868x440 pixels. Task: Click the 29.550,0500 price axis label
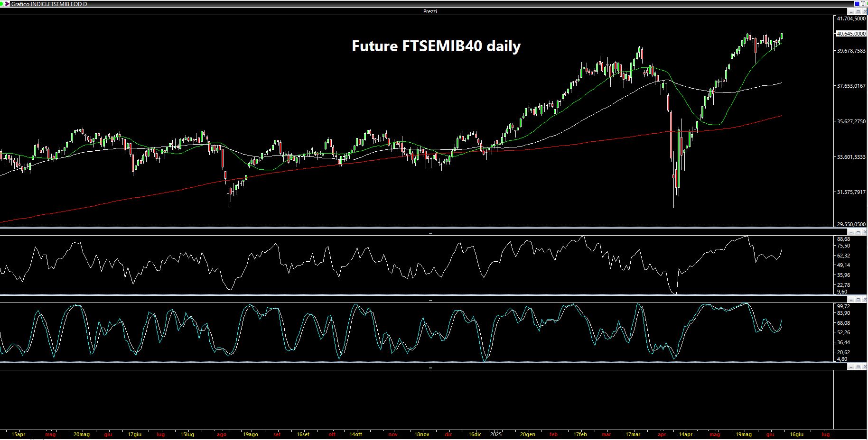851,224
